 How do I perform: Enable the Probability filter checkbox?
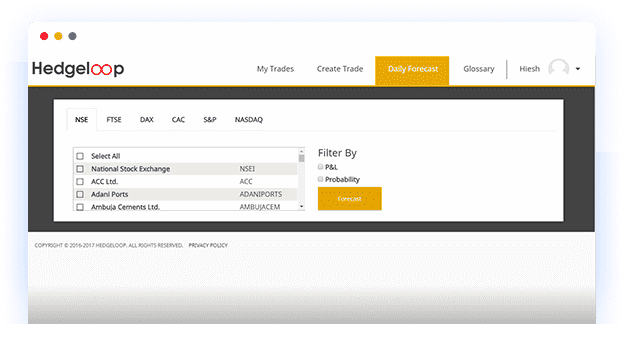tap(320, 179)
